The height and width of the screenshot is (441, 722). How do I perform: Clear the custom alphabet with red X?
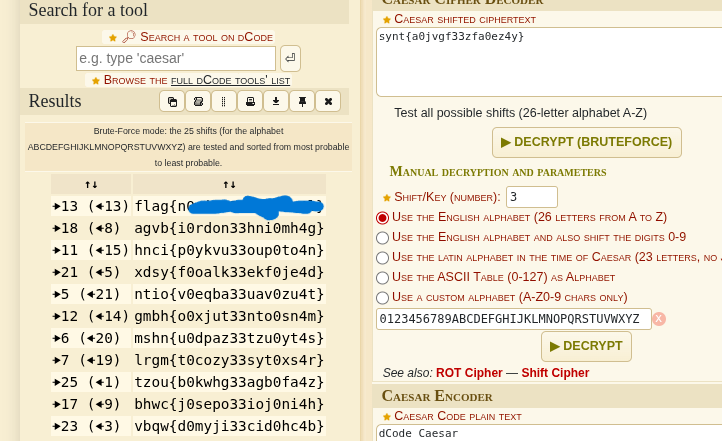tap(659, 319)
